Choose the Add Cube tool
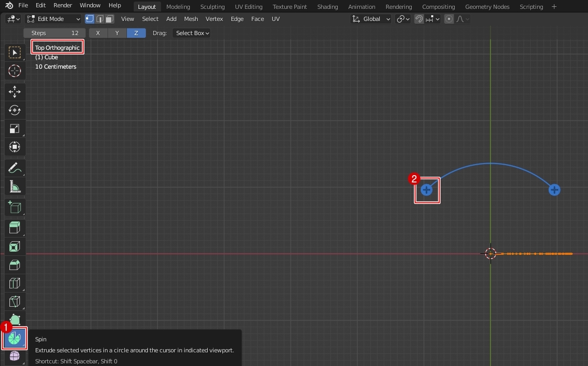588x366 pixels. pyautogui.click(x=15, y=207)
